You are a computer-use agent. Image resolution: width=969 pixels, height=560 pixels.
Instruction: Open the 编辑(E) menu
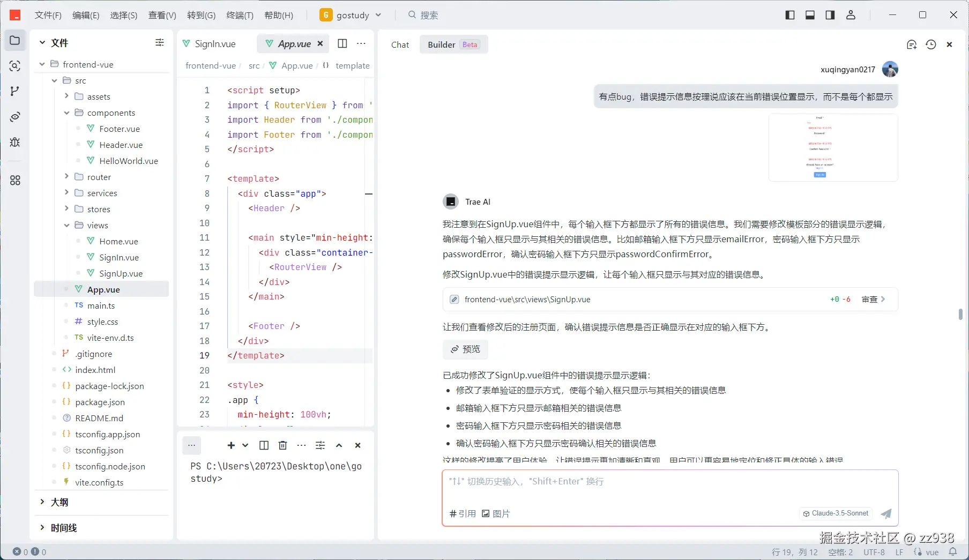coord(86,15)
